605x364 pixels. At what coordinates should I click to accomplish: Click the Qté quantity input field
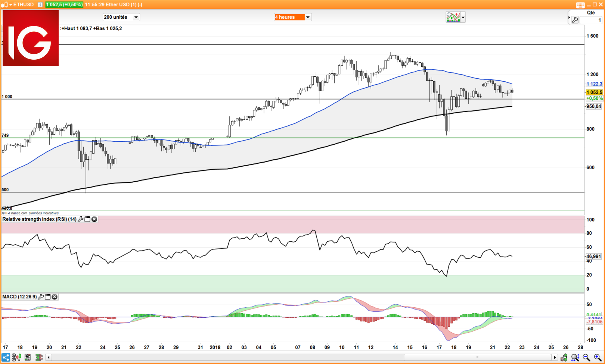tap(590, 20)
